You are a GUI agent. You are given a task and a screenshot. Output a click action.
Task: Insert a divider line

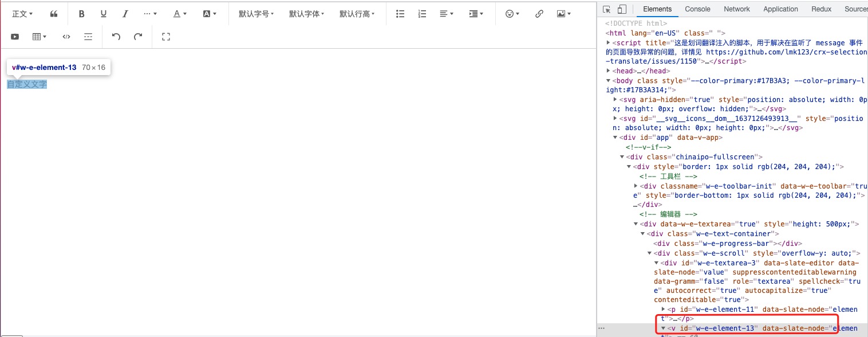tap(88, 37)
